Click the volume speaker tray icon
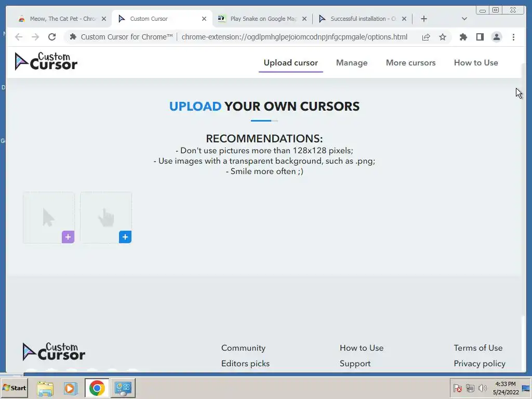Image resolution: width=532 pixels, height=399 pixels. [482, 388]
